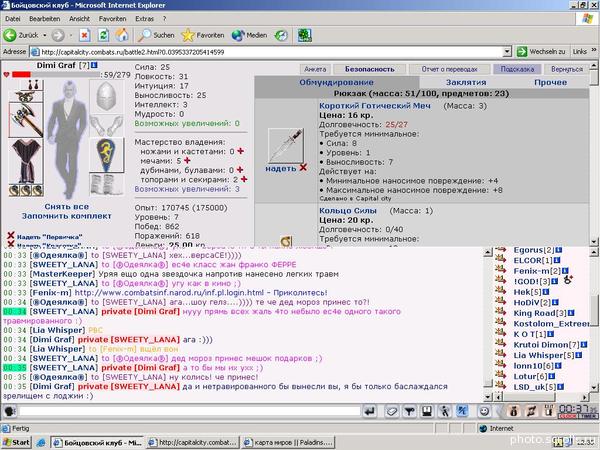Click the floppy disk icon in chat bar
600x450 pixels.
point(427,412)
